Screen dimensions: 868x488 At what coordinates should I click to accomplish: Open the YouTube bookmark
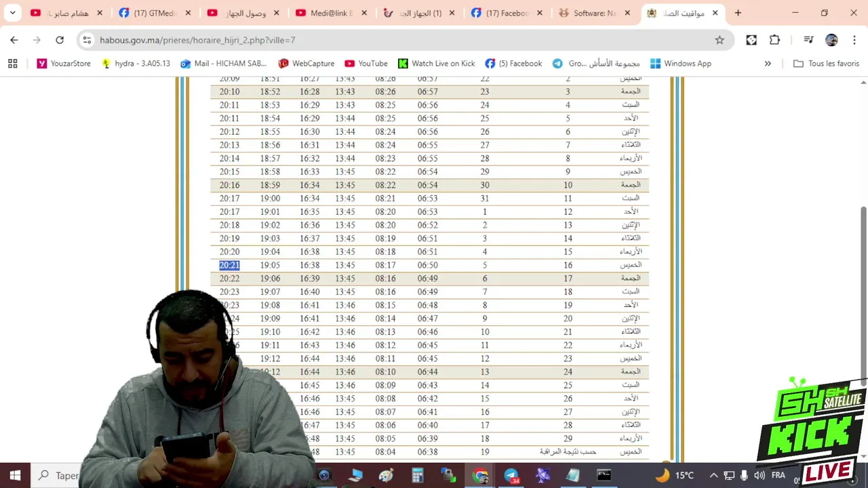[x=366, y=63]
